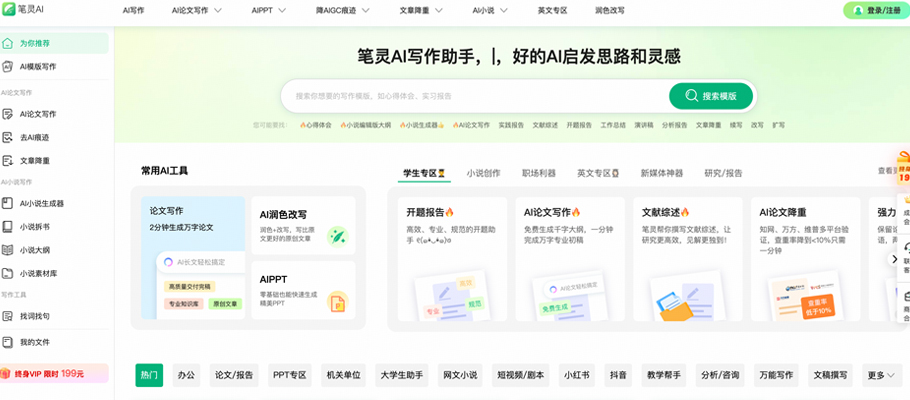Switch to the 研究/报告 tab

[x=723, y=173]
